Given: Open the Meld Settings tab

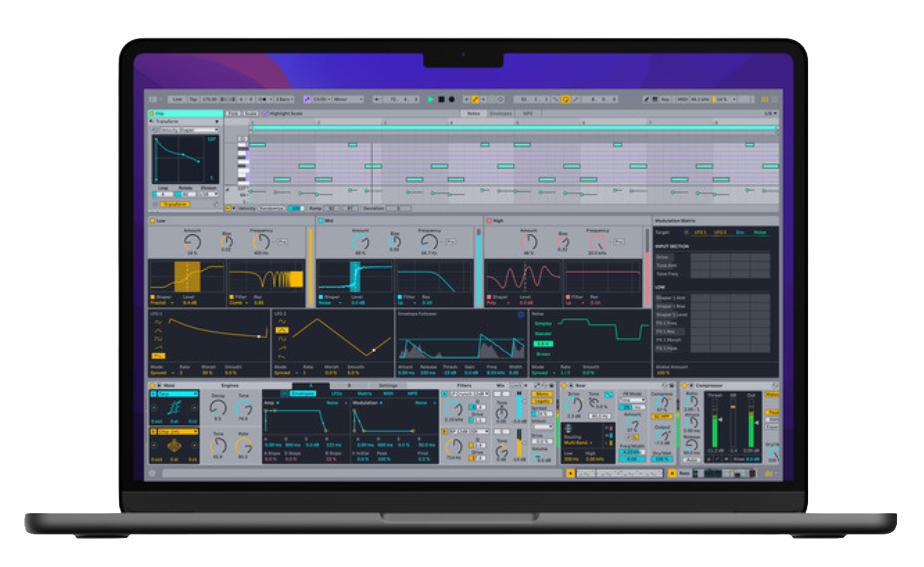Looking at the screenshot, I should pos(388,385).
